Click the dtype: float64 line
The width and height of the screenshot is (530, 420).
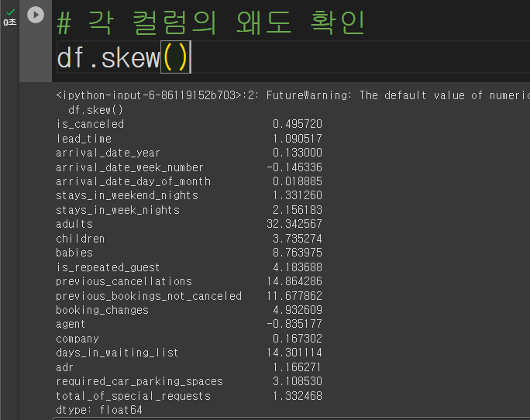pyautogui.click(x=98, y=410)
